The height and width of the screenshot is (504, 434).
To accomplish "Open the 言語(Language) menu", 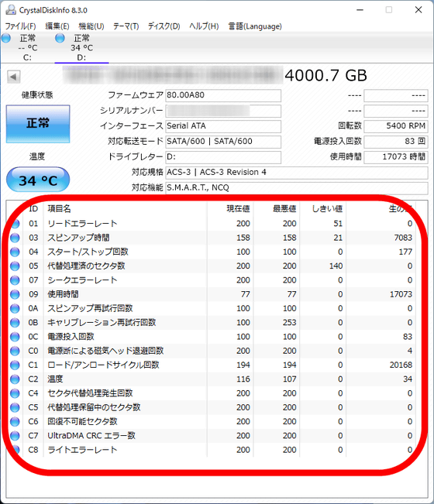I will (255, 26).
